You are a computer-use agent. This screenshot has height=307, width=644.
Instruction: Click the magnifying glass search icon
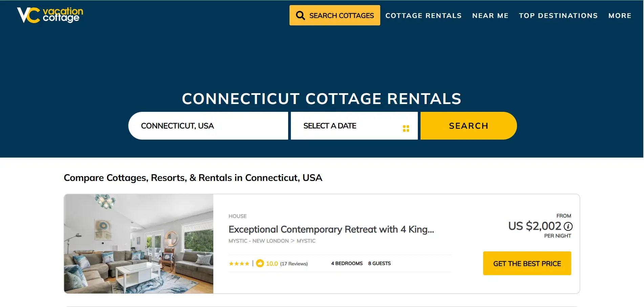coord(300,16)
